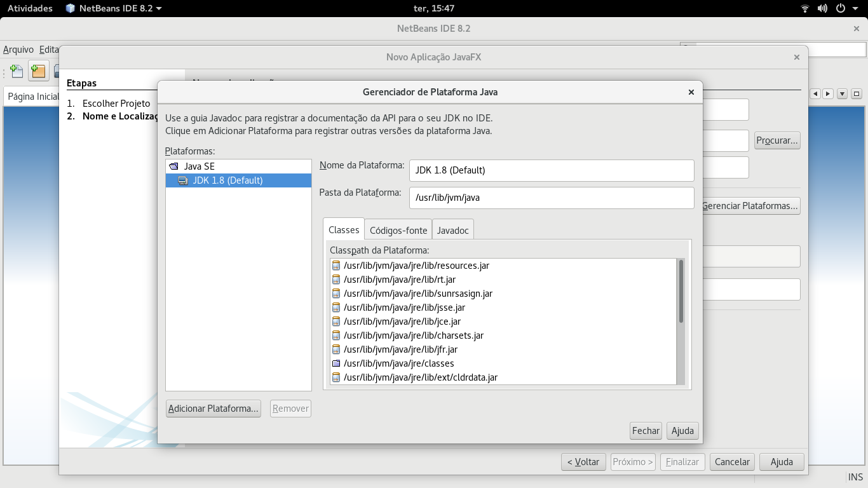Click the Fechar button
The image size is (868, 488).
tap(646, 431)
